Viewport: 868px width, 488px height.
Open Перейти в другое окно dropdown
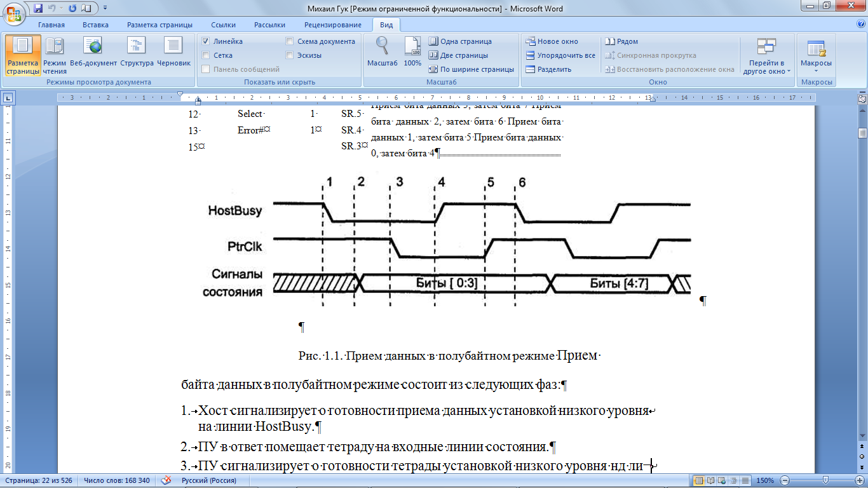[766, 56]
